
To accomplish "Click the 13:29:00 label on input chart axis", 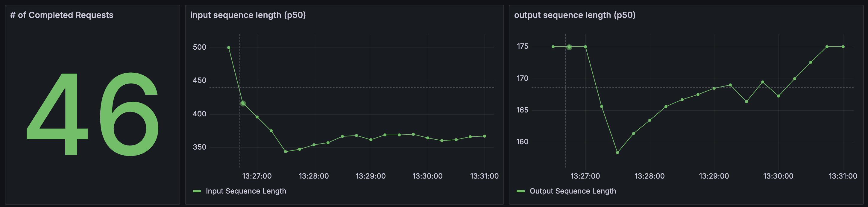I will pyautogui.click(x=370, y=176).
